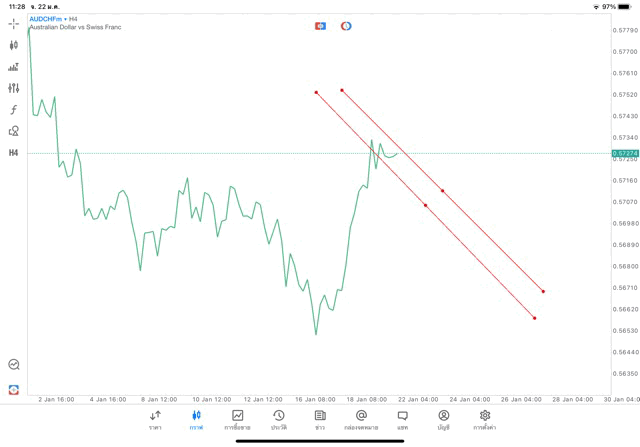
Task: Tap the function script icon
Action: (x=14, y=110)
